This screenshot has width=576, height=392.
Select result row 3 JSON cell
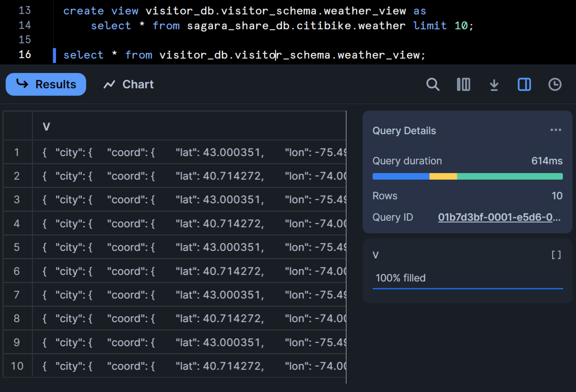click(189, 199)
